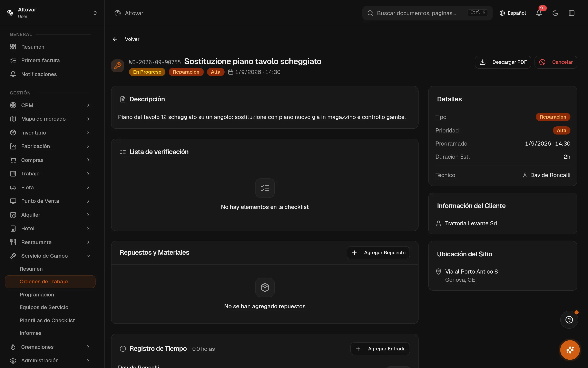Expand the Fabricación menu
This screenshot has width=588, height=368.
tap(50, 146)
